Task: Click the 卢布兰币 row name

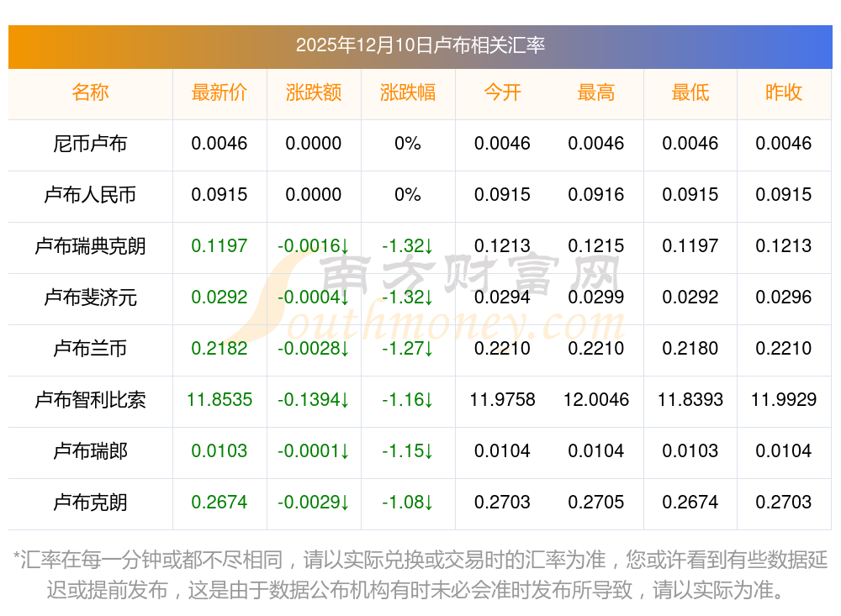Action: pos(90,349)
